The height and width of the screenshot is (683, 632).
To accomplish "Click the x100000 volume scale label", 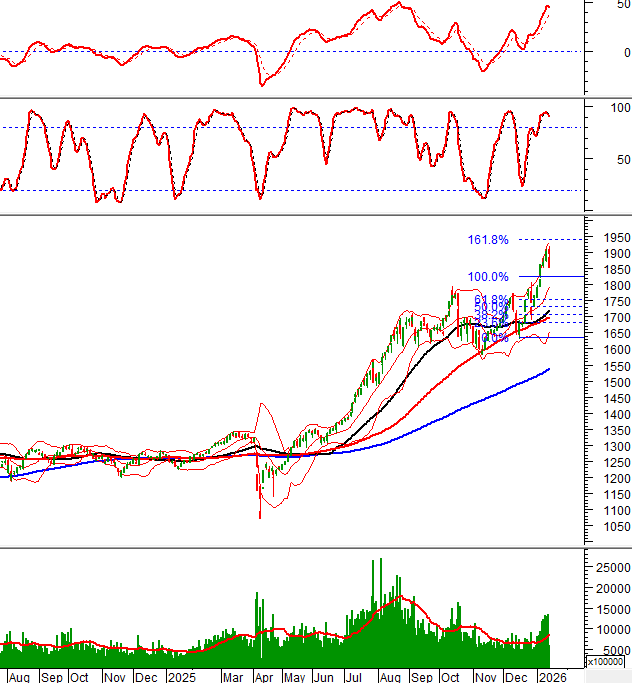I will point(606,662).
